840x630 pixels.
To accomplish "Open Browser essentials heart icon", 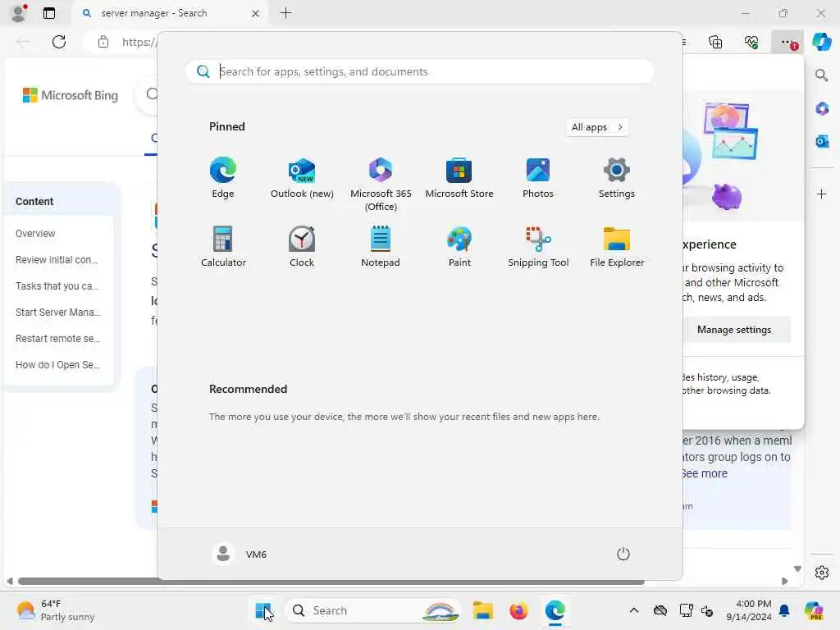I will (x=751, y=42).
